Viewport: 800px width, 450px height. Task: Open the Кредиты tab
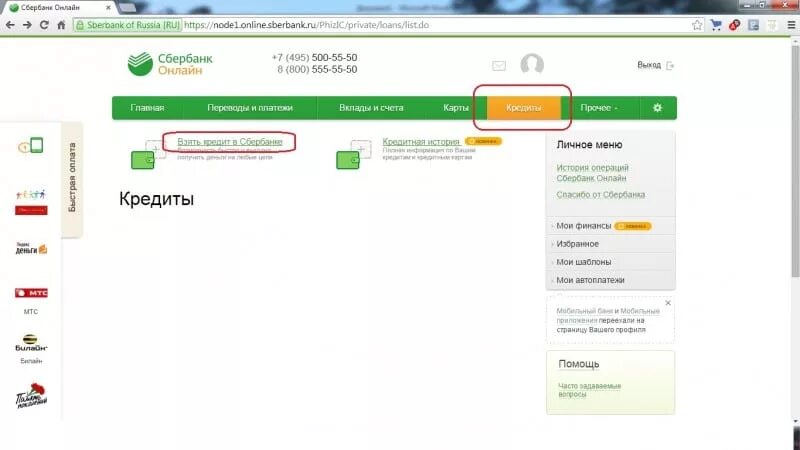(524, 108)
